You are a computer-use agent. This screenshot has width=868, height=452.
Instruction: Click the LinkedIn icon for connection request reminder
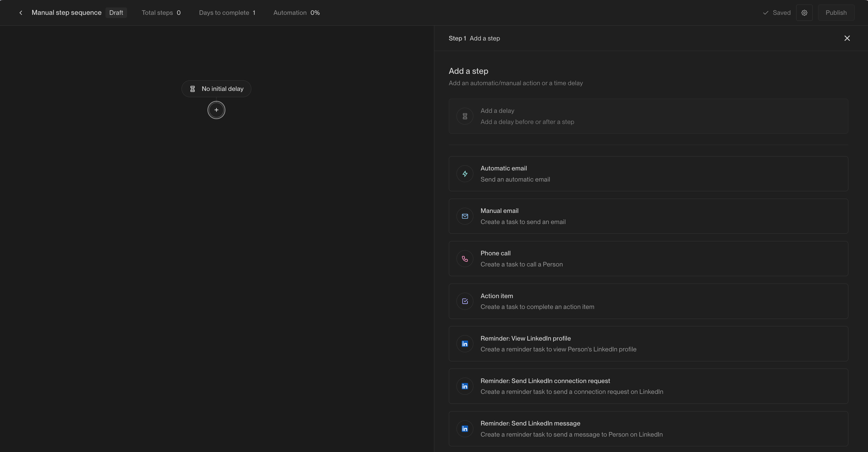[465, 386]
